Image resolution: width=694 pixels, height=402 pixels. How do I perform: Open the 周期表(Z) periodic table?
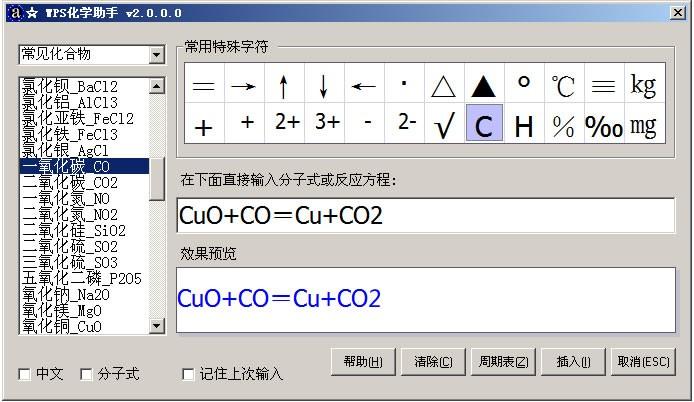pyautogui.click(x=503, y=362)
